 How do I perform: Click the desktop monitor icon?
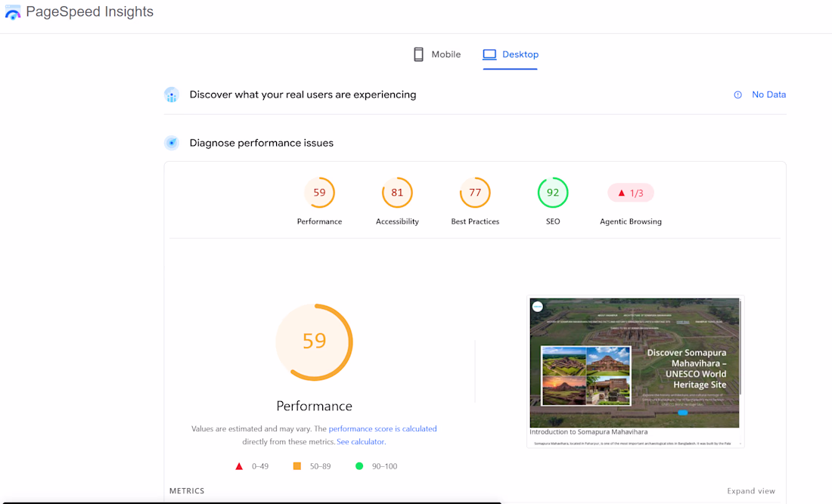489,54
